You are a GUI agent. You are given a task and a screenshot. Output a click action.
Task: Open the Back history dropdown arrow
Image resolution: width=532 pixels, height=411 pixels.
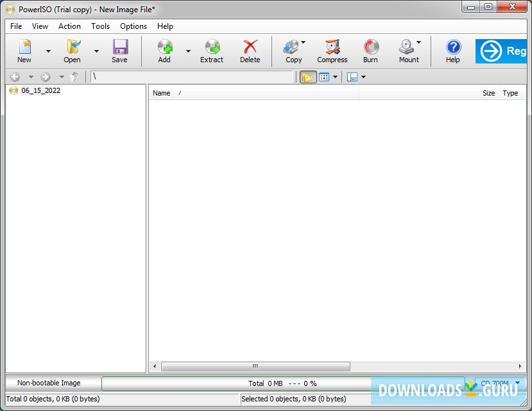31,77
